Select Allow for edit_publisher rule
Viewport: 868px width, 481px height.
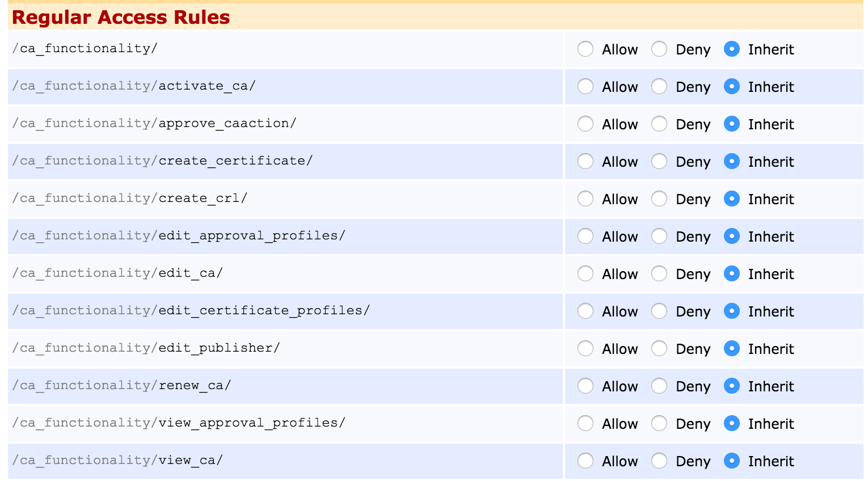[585, 349]
